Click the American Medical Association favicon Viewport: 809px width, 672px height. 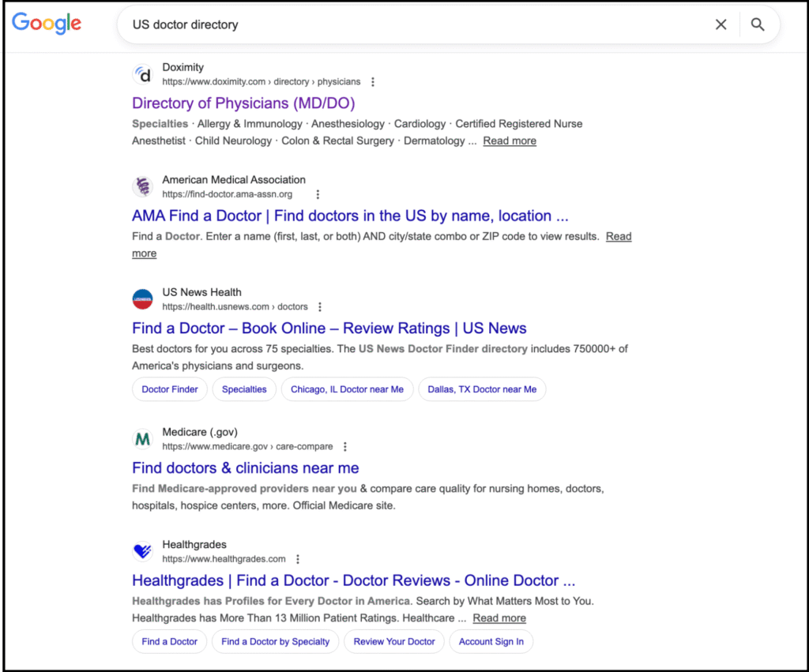click(143, 187)
